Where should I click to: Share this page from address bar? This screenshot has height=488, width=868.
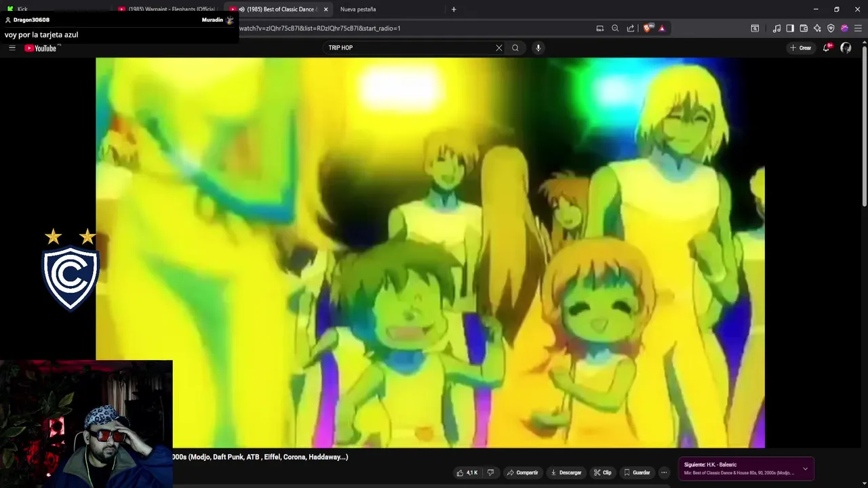(x=631, y=28)
